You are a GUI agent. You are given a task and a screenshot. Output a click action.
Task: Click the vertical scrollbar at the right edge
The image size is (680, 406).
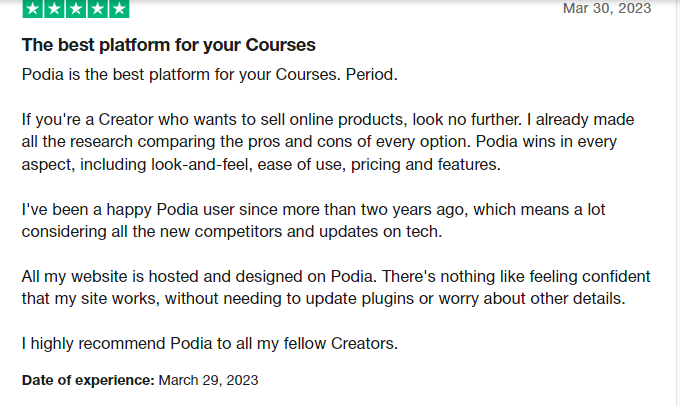tap(677, 203)
